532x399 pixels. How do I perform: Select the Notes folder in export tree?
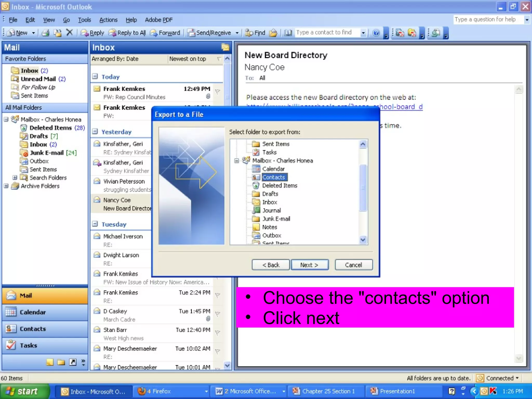click(x=270, y=227)
